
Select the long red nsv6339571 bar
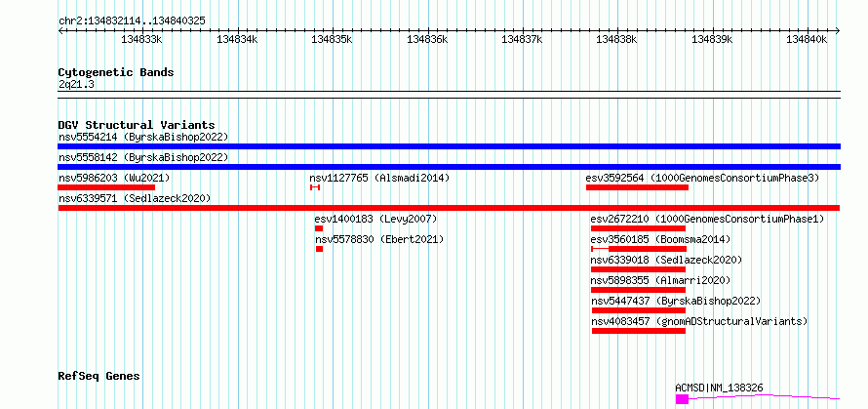[x=449, y=208]
